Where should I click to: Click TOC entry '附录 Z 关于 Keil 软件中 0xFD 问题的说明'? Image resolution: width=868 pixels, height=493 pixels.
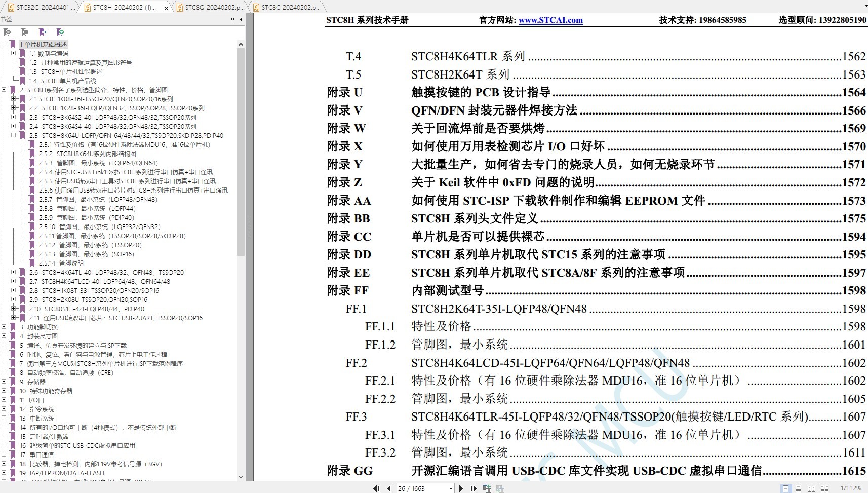pyautogui.click(x=596, y=182)
